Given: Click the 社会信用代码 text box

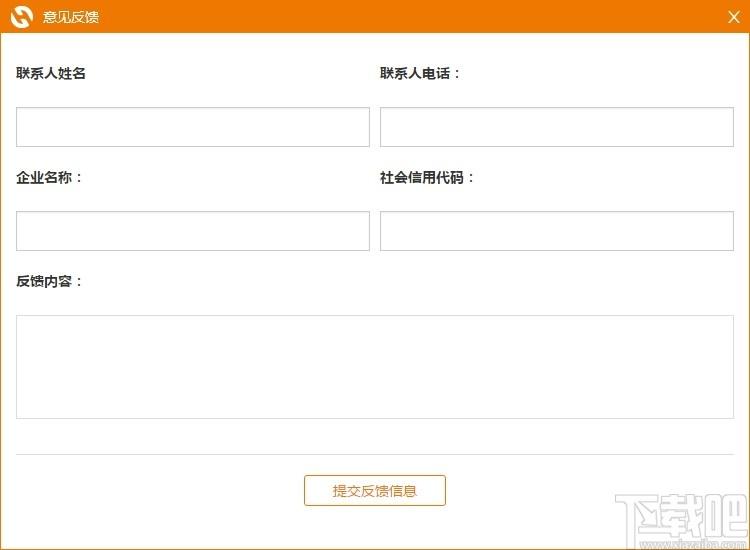Looking at the screenshot, I should click(x=557, y=231).
